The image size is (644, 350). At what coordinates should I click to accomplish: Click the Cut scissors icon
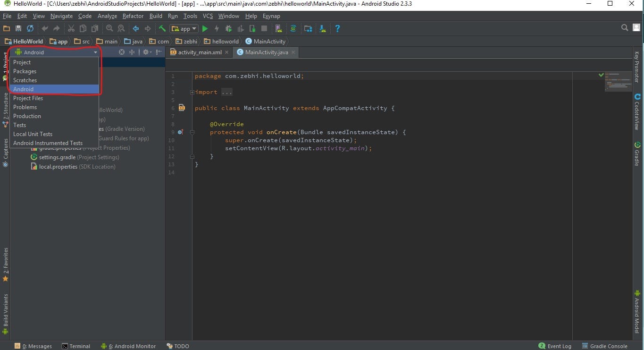coord(71,28)
